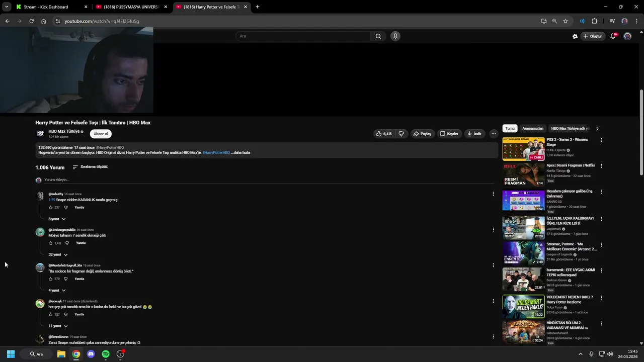The image size is (644, 362).
Task: Open Sıralama ölçütü sort dropdown
Action: click(90, 167)
